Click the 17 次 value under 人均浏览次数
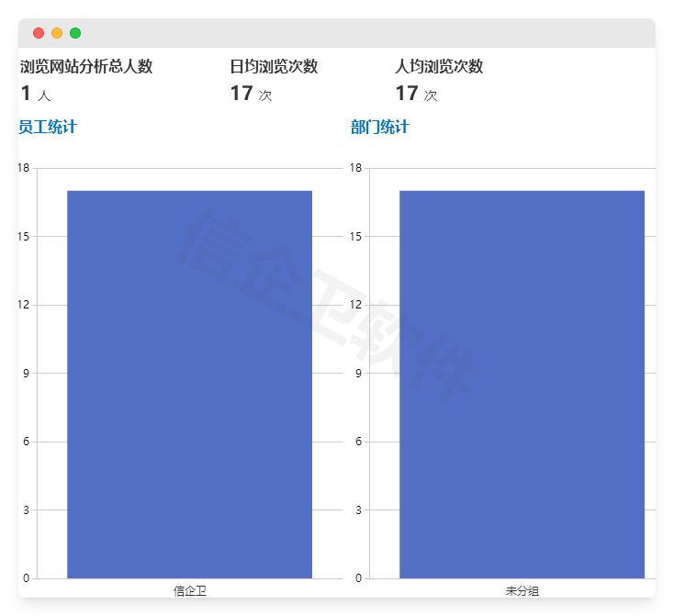674x616 pixels. [x=416, y=94]
